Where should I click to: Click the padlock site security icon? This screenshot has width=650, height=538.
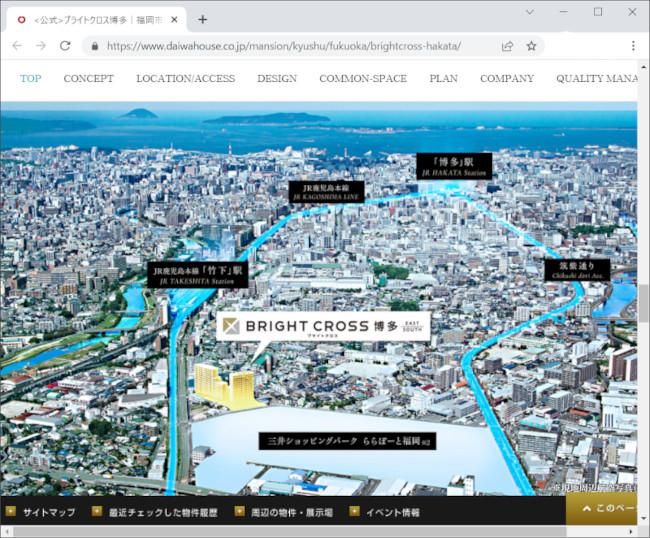[95, 46]
